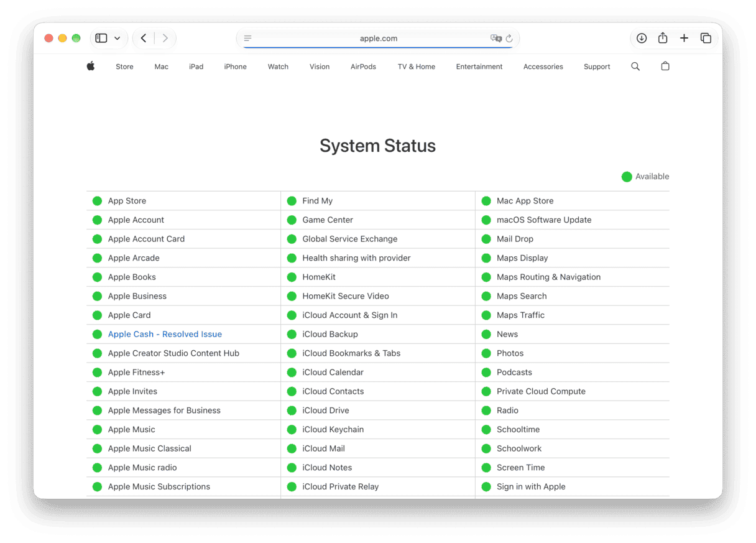Open the TV & Home menu
The width and height of the screenshot is (756, 543).
(417, 67)
